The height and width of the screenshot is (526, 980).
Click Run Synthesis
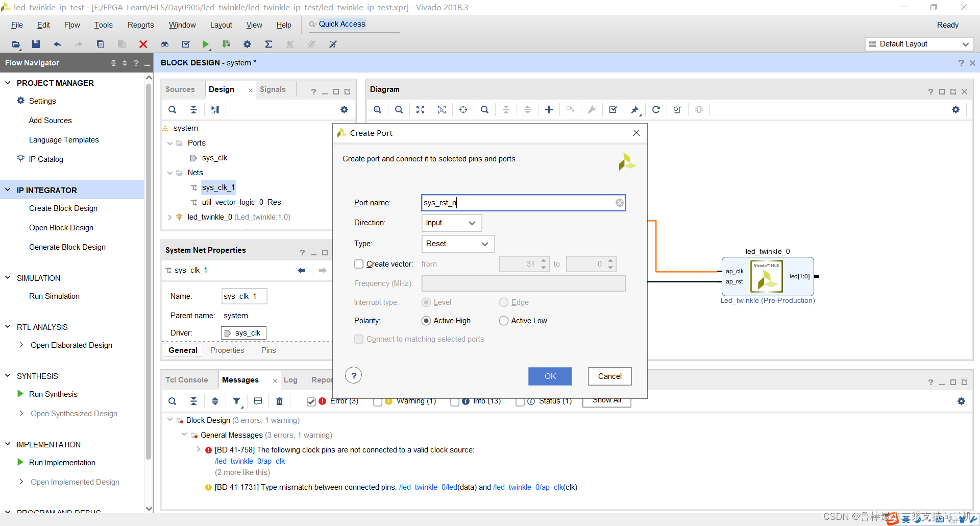coord(53,394)
